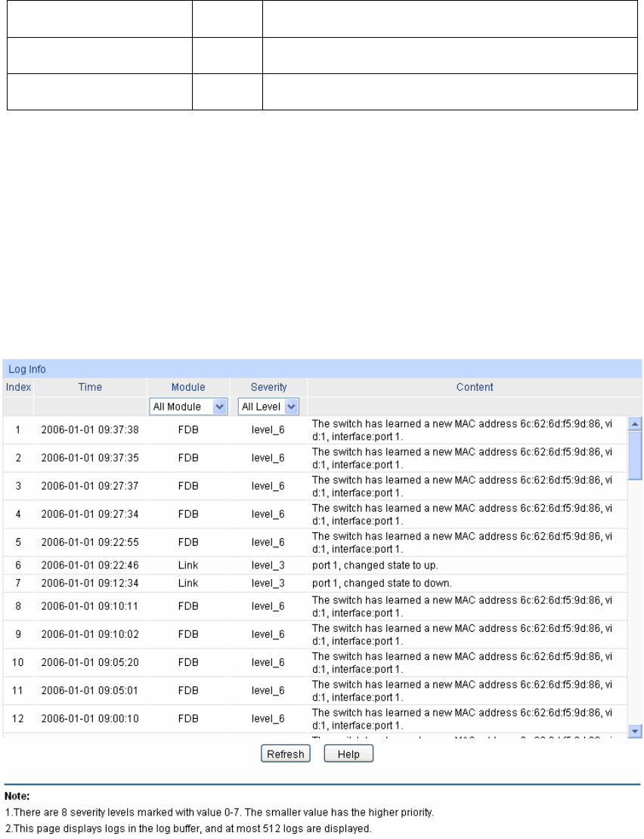Click the log list scroll up arrow
Screen dimensions: 644x839
634,424
